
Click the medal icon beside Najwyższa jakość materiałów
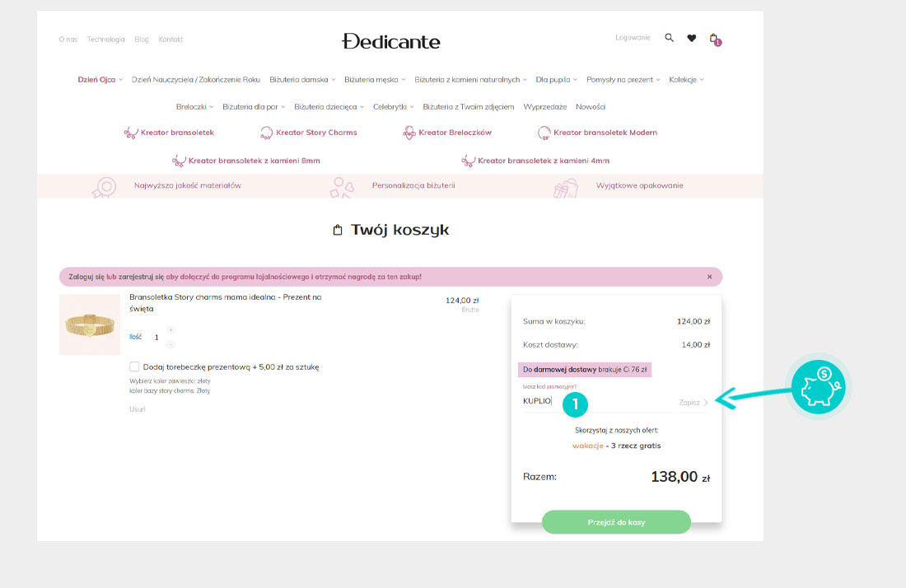click(105, 187)
